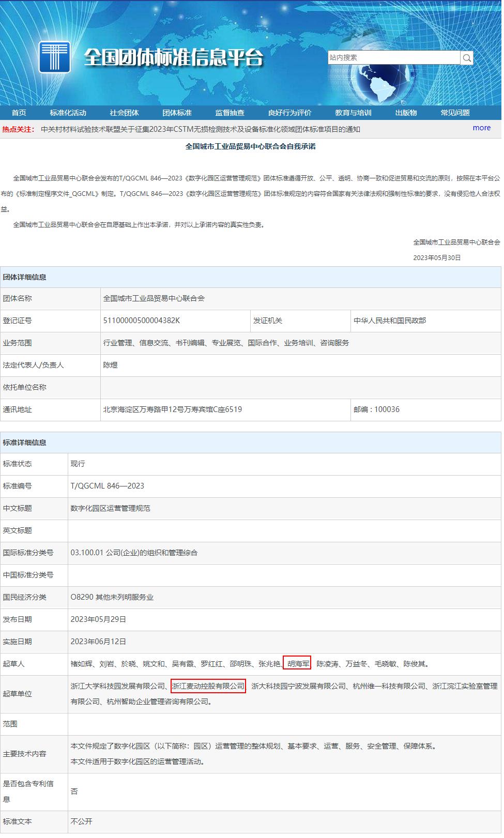This screenshot has width=504, height=838.
Task: Select publish date 2023年05月29日
Action: coord(98,619)
